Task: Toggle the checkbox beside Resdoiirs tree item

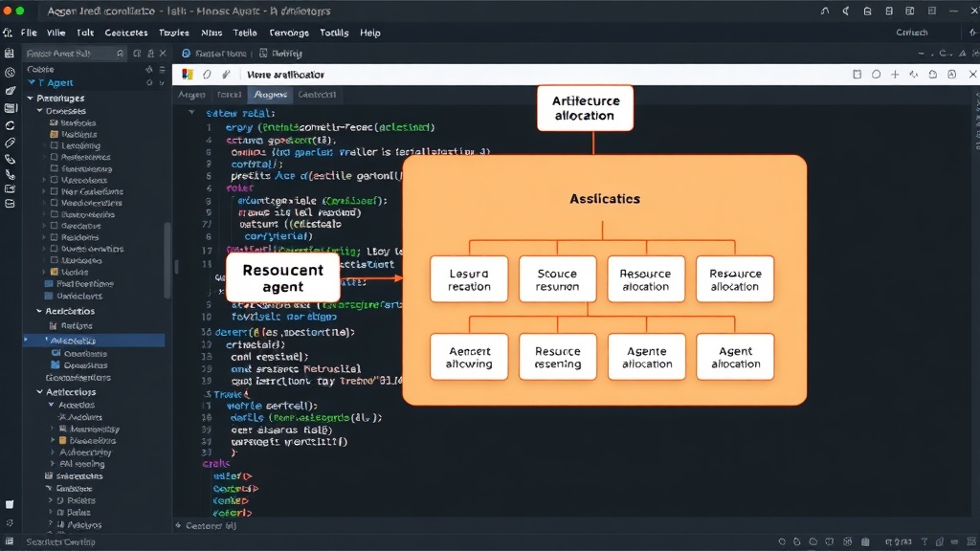Action: point(54,237)
